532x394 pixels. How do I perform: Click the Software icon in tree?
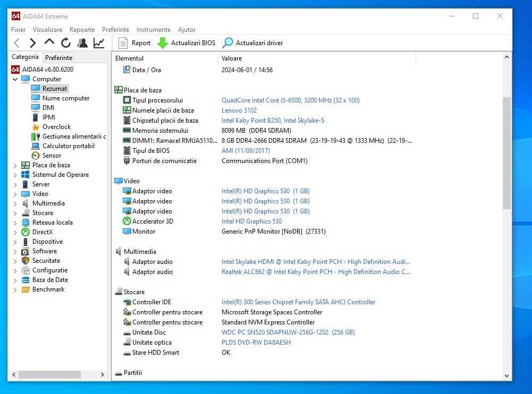pos(26,251)
